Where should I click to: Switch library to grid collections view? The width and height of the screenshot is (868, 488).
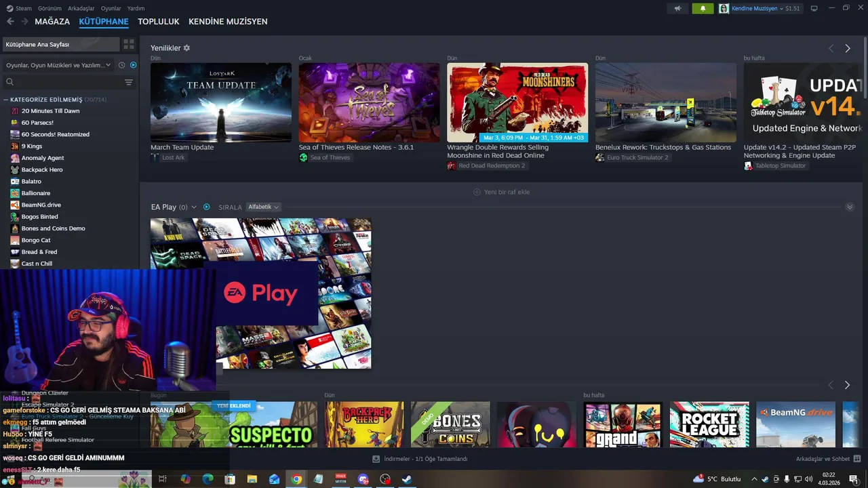coord(128,44)
